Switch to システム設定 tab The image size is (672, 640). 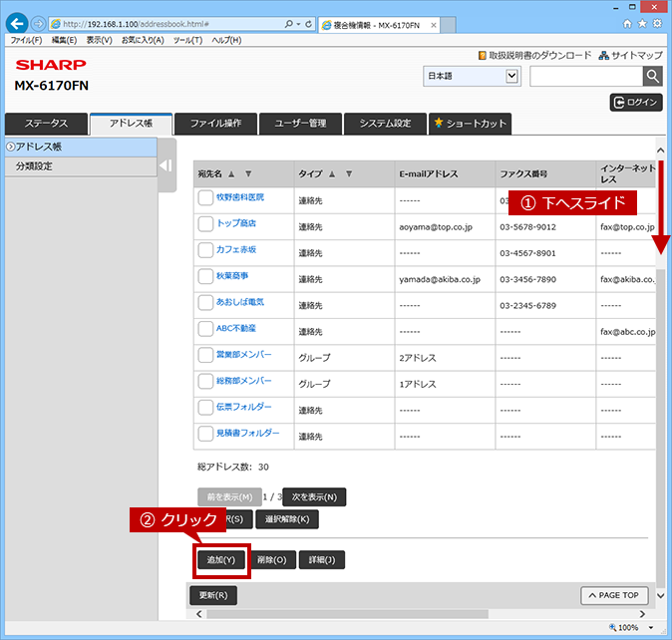(385, 124)
